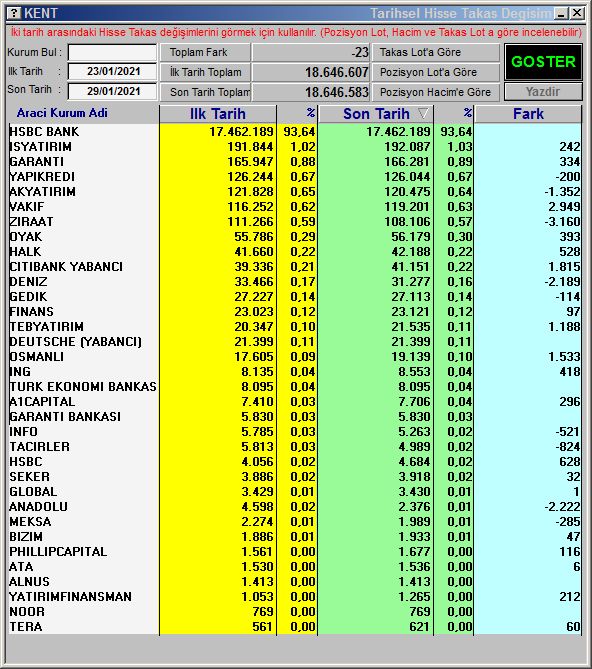
Task: Select Takas Lot'a Göre option
Action: click(x=435, y=52)
